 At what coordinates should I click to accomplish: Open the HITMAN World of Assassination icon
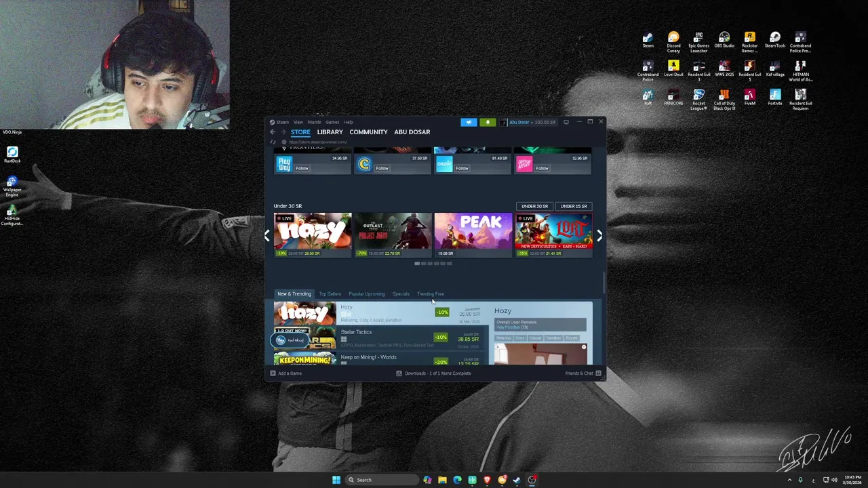800,70
